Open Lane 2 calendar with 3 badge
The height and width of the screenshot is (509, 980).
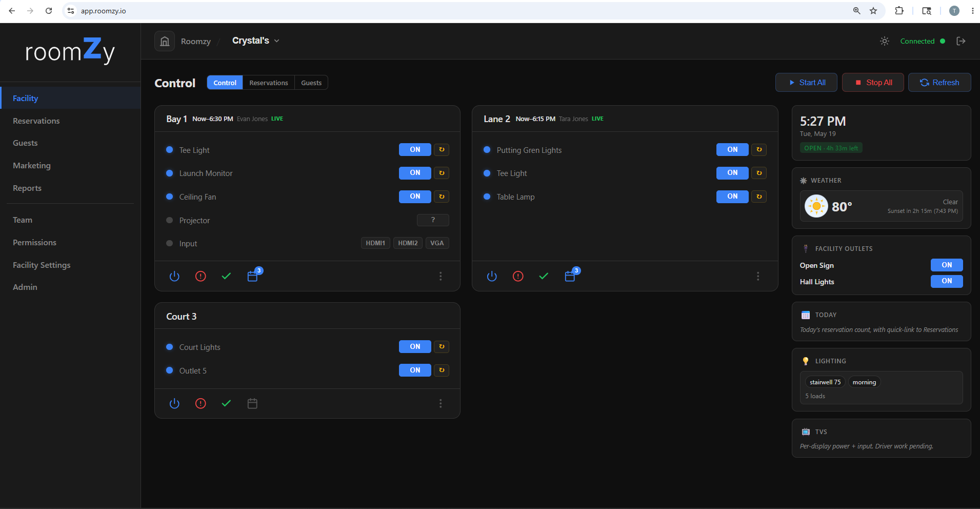(x=571, y=275)
